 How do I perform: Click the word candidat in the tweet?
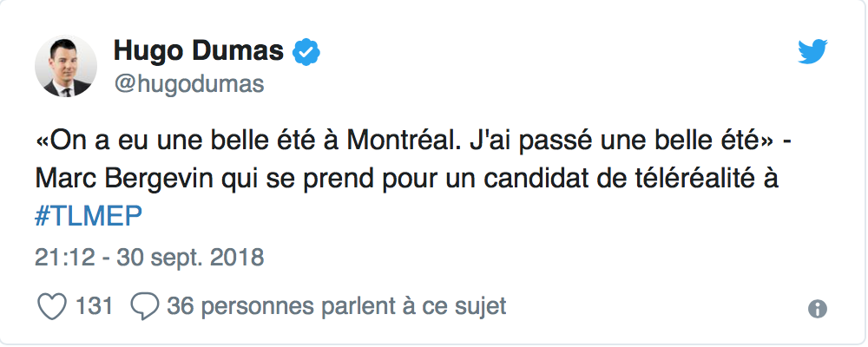click(x=540, y=179)
